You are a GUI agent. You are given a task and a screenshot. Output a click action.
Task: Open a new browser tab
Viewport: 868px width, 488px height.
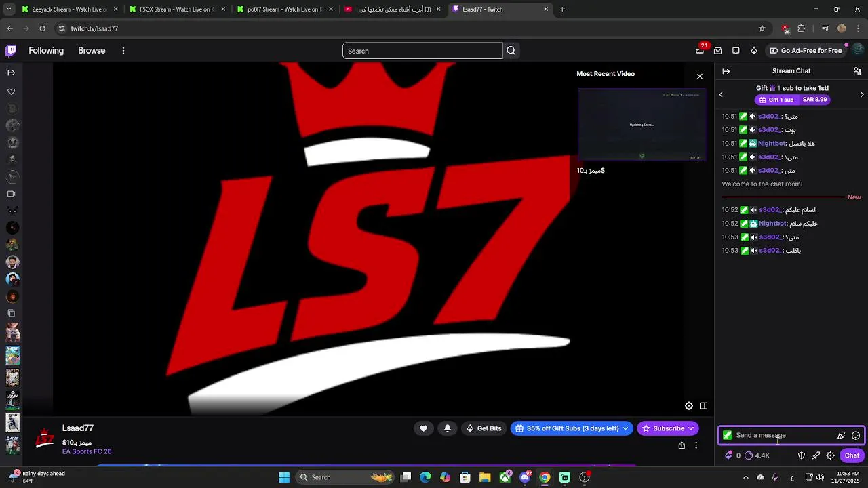562,9
